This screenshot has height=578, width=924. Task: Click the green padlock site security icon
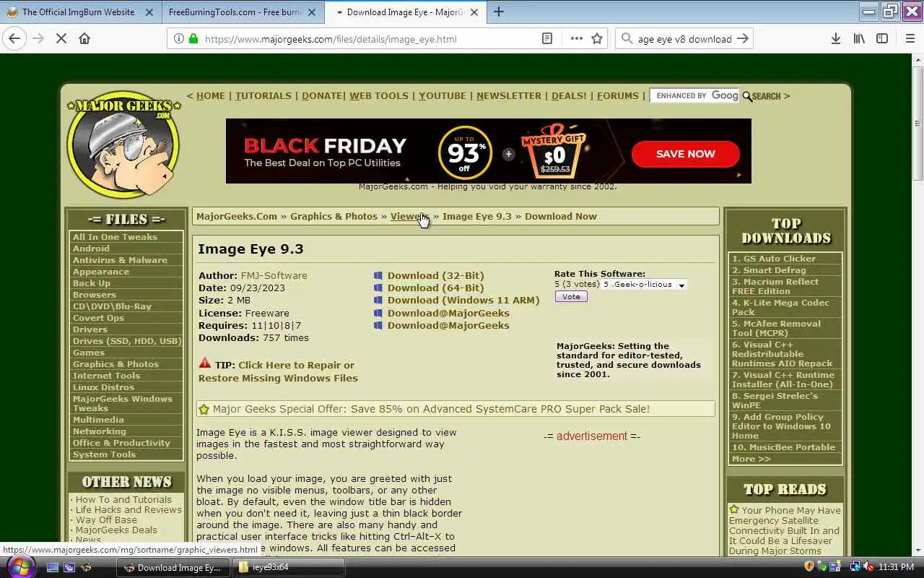pyautogui.click(x=193, y=39)
